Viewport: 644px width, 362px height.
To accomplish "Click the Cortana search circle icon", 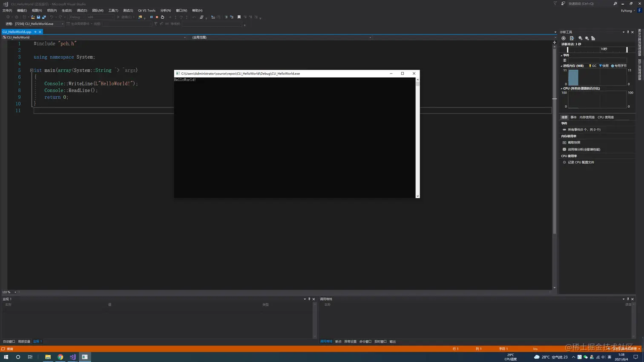I will 18,357.
